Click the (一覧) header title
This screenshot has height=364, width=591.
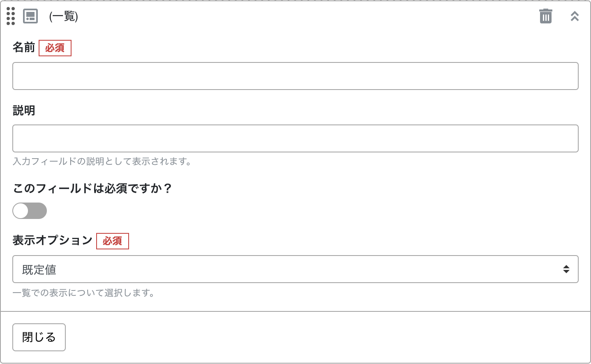pos(64,16)
